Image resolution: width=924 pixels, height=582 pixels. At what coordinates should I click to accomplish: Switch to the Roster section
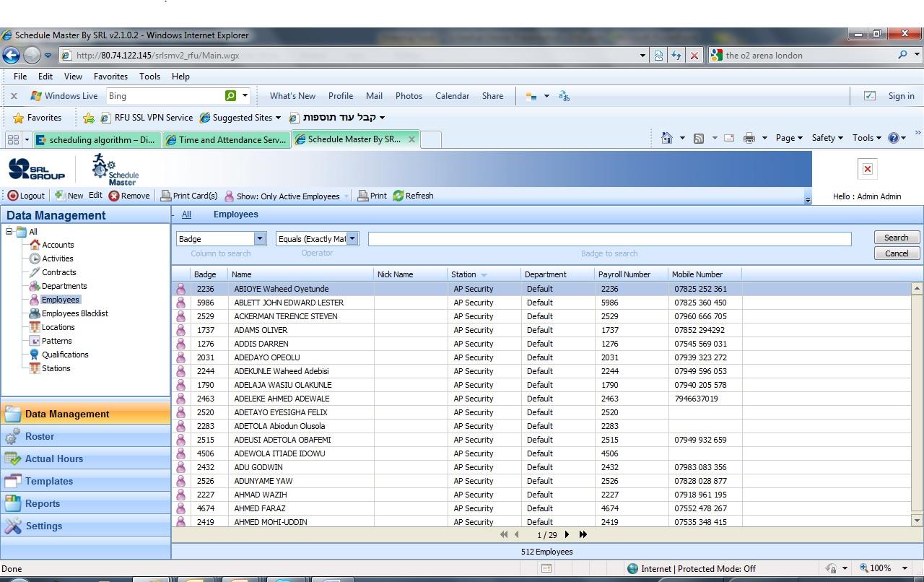pos(85,436)
